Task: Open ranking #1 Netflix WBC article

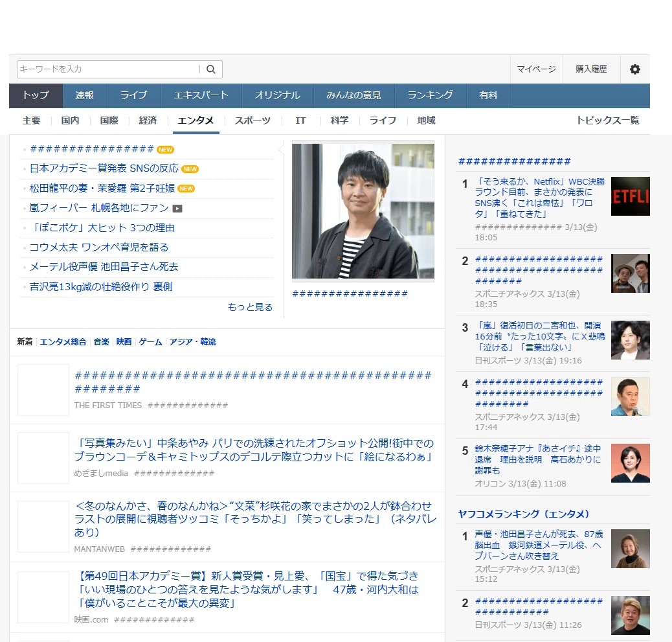Action: pyautogui.click(x=539, y=198)
